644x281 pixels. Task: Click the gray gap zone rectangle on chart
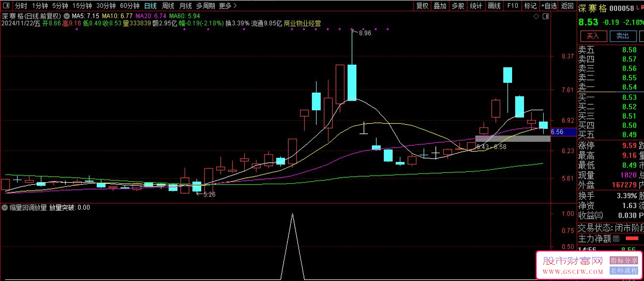pyautogui.click(x=513, y=139)
